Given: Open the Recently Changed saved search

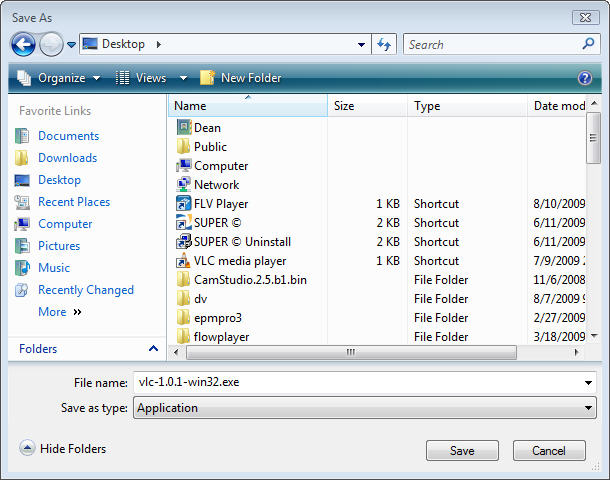Looking at the screenshot, I should [x=86, y=290].
